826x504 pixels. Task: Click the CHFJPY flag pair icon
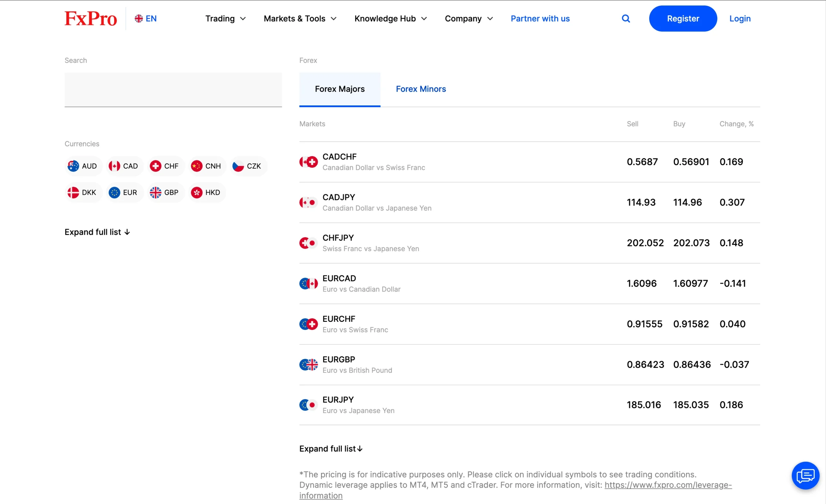point(308,243)
